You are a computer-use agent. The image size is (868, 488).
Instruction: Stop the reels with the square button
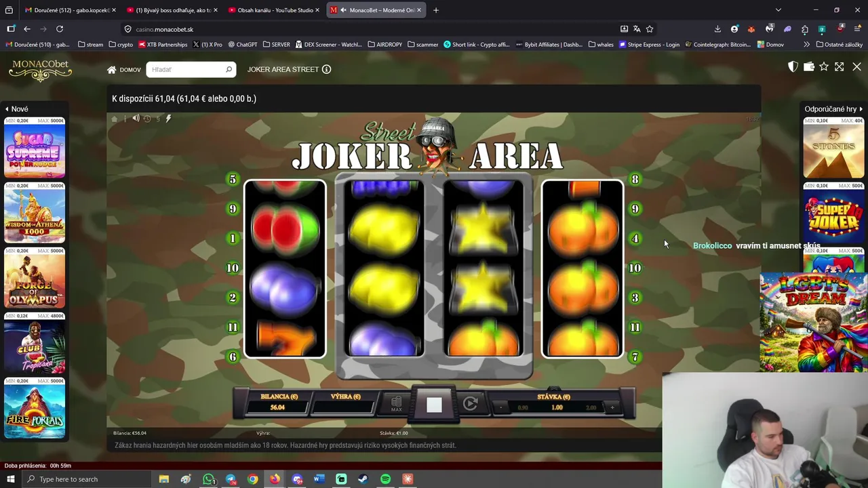tap(434, 405)
